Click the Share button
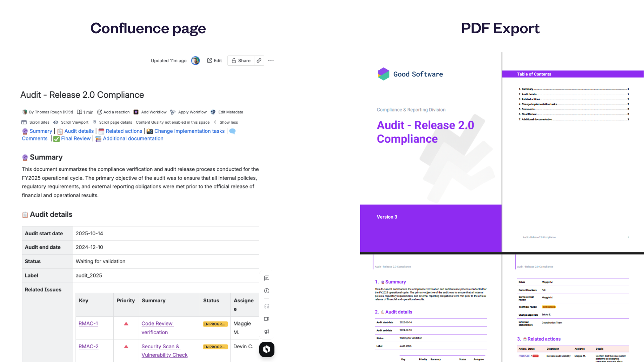 (240, 60)
